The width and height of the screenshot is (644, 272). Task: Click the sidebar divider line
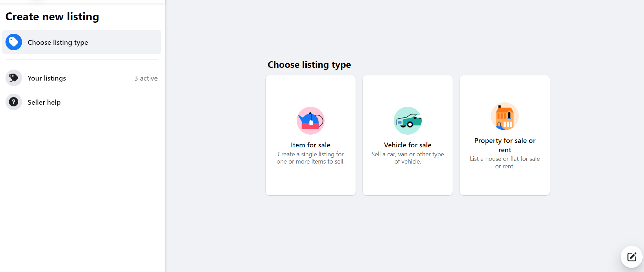pos(82,60)
